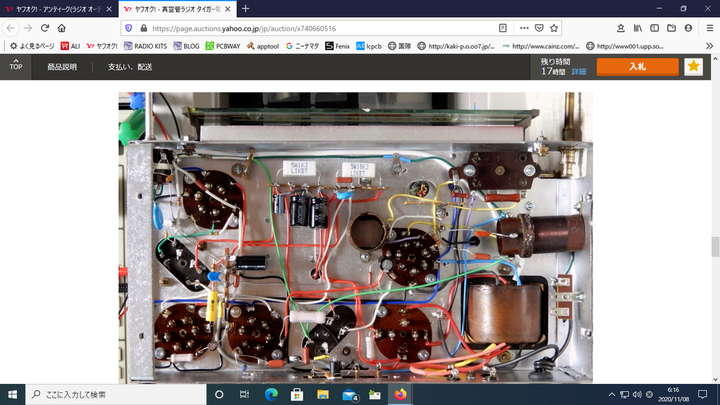Image resolution: width=720 pixels, height=405 pixels.
Task: Click the 入札 bid button
Action: click(x=637, y=67)
